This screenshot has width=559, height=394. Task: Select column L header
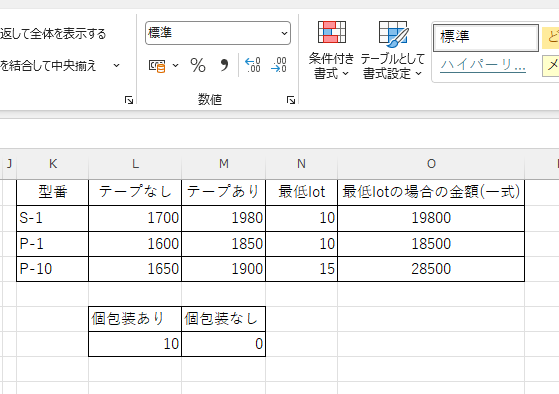pos(135,164)
